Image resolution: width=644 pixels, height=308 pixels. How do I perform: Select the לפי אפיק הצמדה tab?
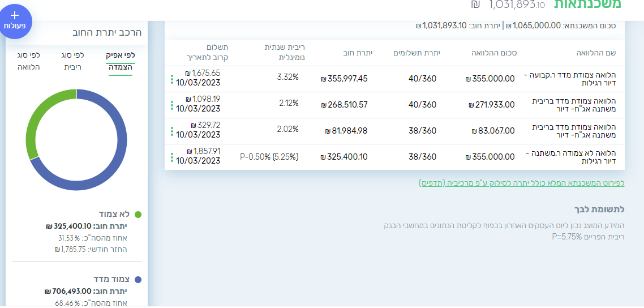(x=121, y=61)
